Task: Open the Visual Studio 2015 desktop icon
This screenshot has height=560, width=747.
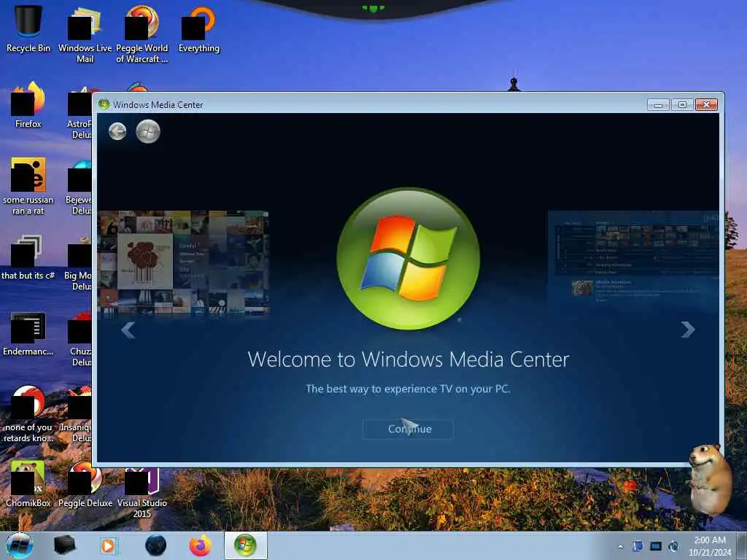Action: point(142,492)
